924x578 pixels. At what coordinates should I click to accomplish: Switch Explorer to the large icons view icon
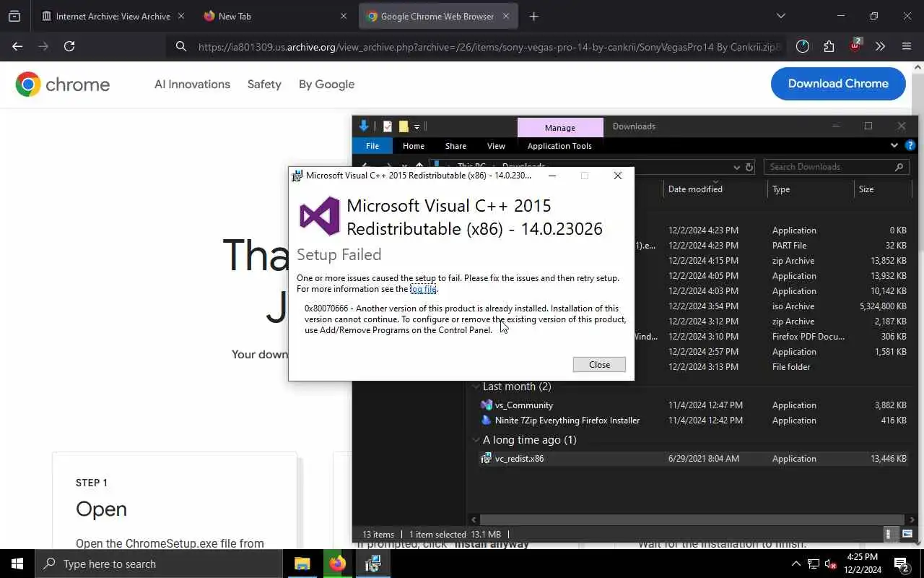pyautogui.click(x=907, y=535)
